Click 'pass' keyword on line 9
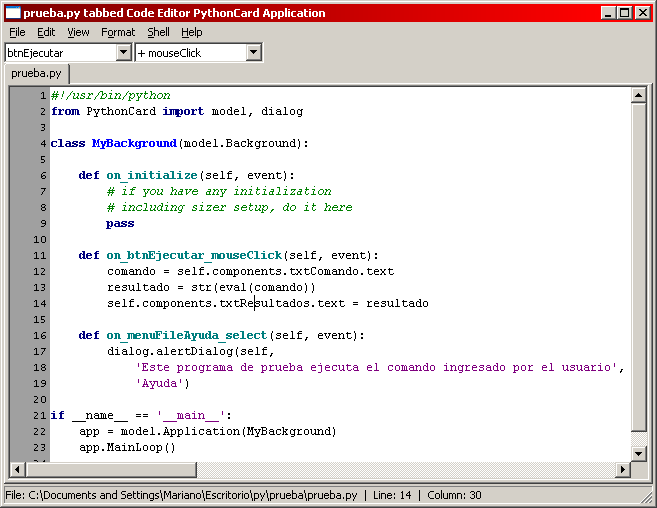657x508 pixels. pyautogui.click(x=120, y=223)
